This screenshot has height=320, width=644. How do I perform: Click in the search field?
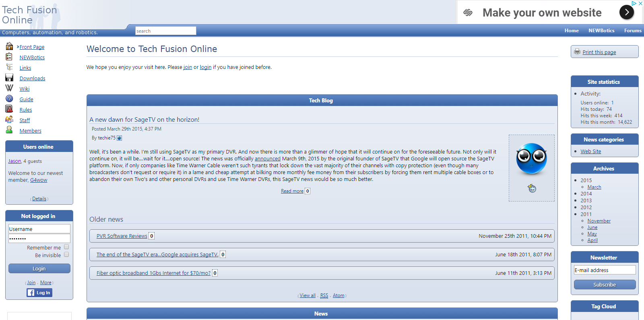pos(165,31)
